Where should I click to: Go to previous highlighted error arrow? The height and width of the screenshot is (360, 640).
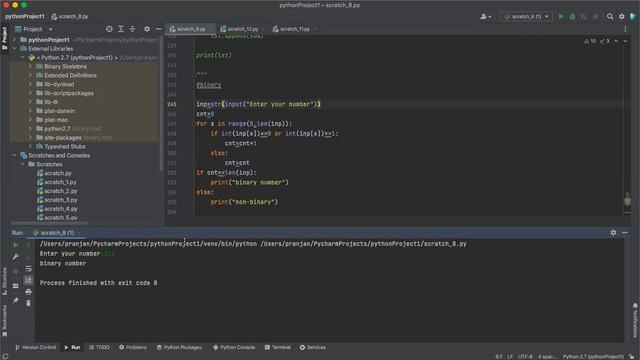616,41
